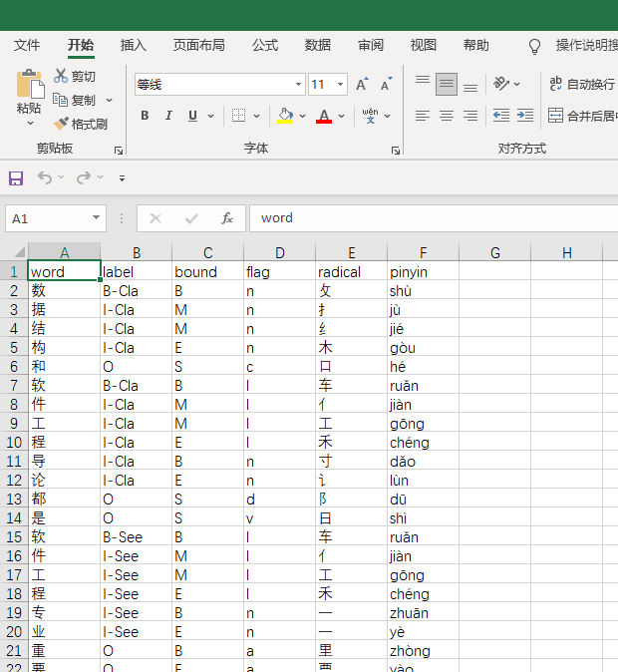This screenshot has height=672, width=618.
Task: Open font color dropdown arrow
Action: [342, 116]
